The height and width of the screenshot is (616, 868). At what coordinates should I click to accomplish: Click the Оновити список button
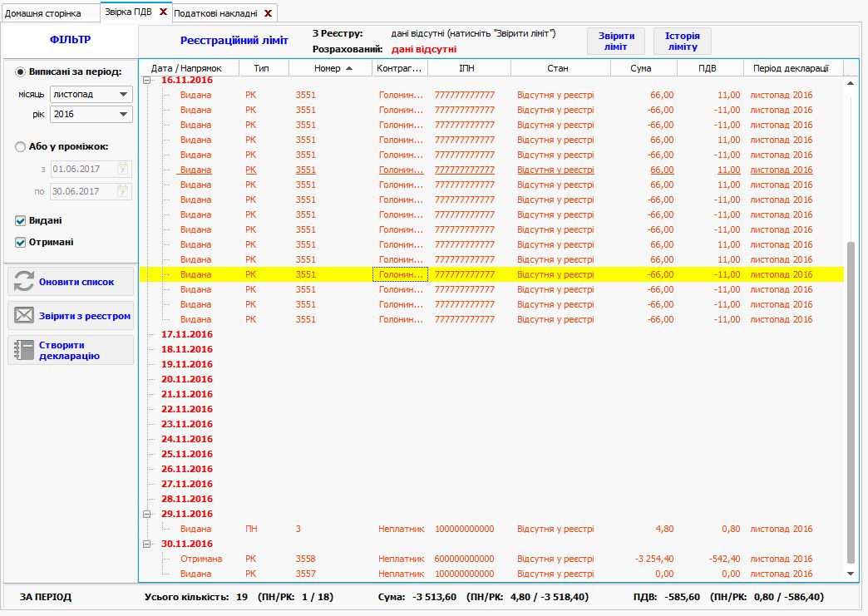pos(71,281)
